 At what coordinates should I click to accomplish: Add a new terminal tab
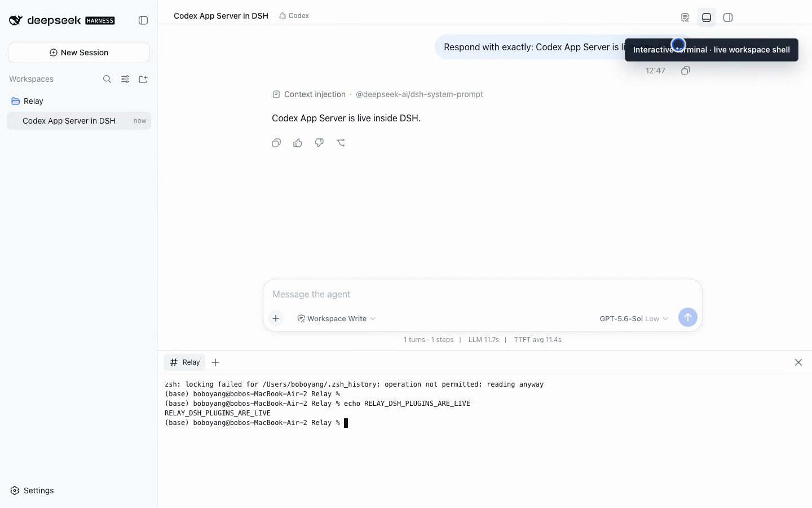tap(215, 362)
